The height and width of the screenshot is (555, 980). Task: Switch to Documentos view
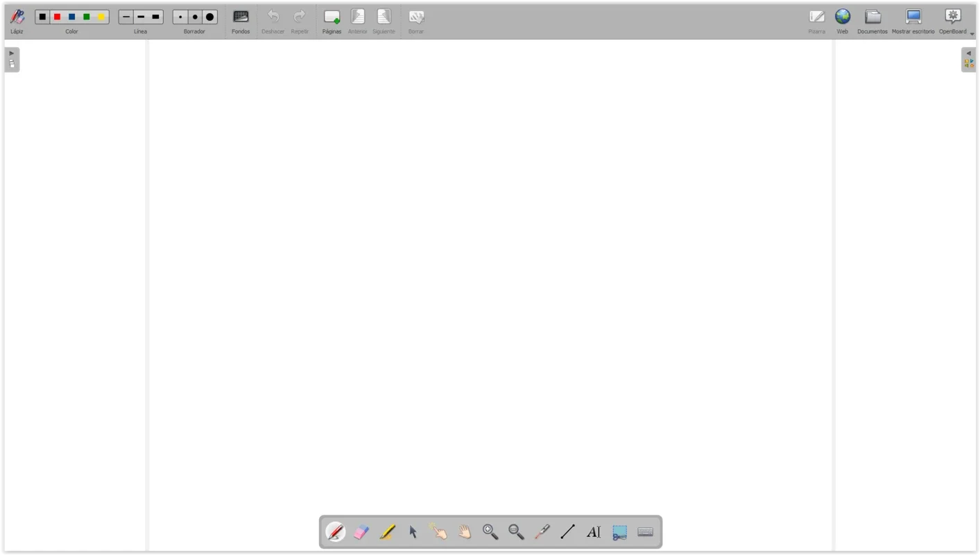[x=872, y=17]
